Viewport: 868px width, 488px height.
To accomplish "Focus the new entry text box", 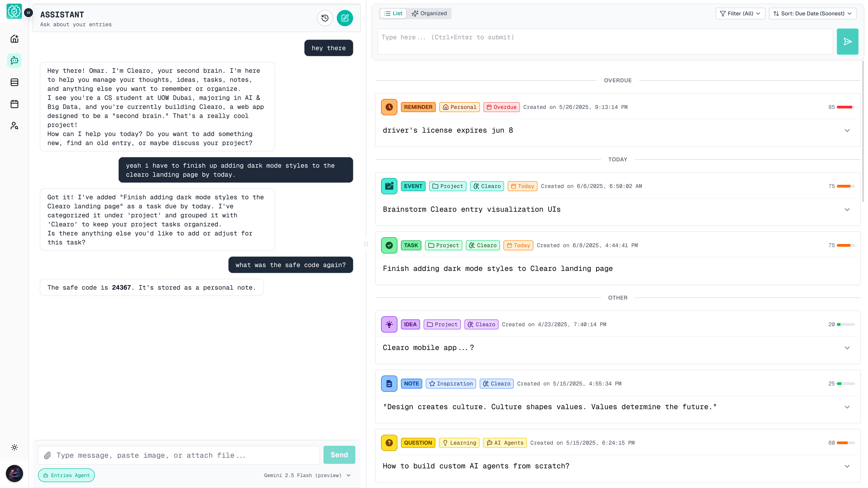I will tap(605, 41).
